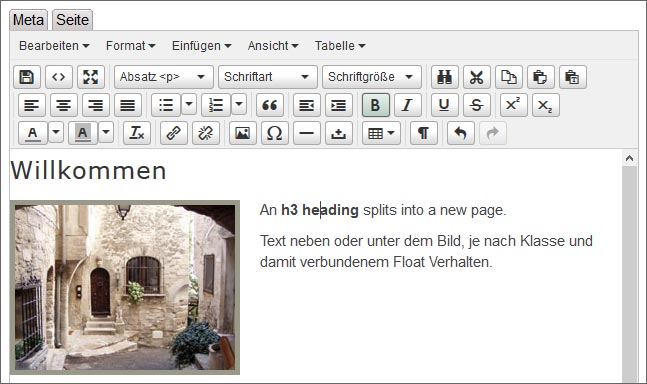Open the Einfügen menu
The height and width of the screenshot is (384, 647).
click(201, 46)
